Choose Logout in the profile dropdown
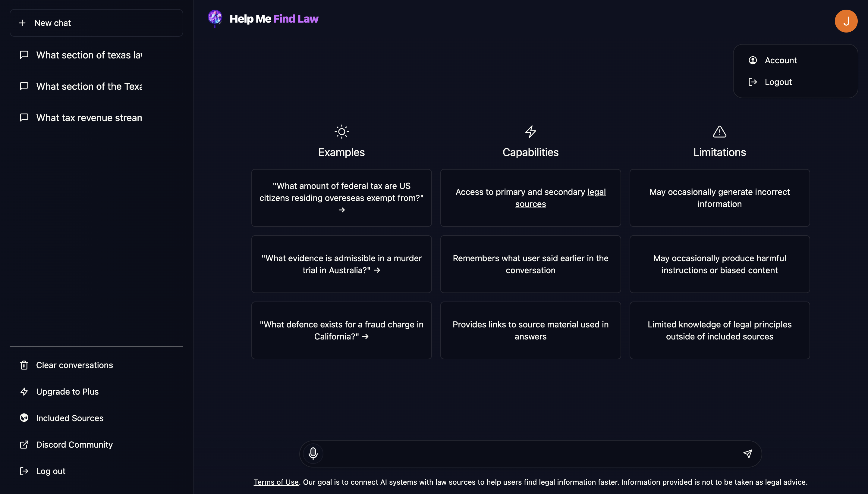868x494 pixels. pos(778,82)
